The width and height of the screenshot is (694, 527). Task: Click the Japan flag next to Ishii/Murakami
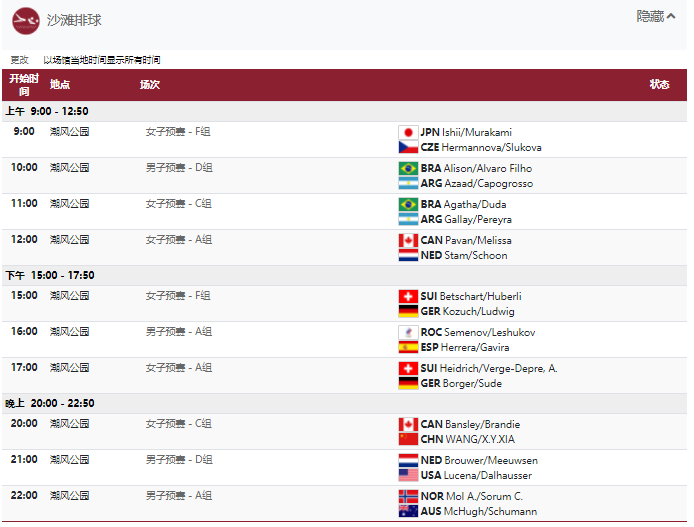pyautogui.click(x=408, y=132)
